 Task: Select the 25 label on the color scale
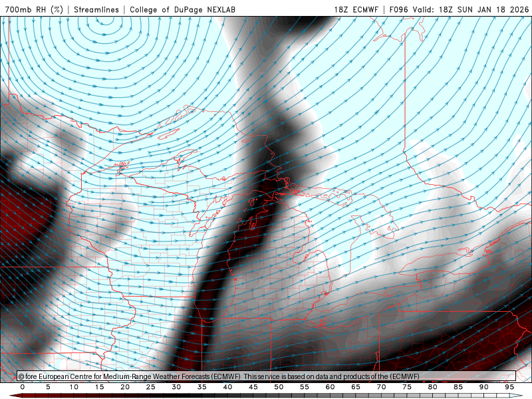click(151, 387)
